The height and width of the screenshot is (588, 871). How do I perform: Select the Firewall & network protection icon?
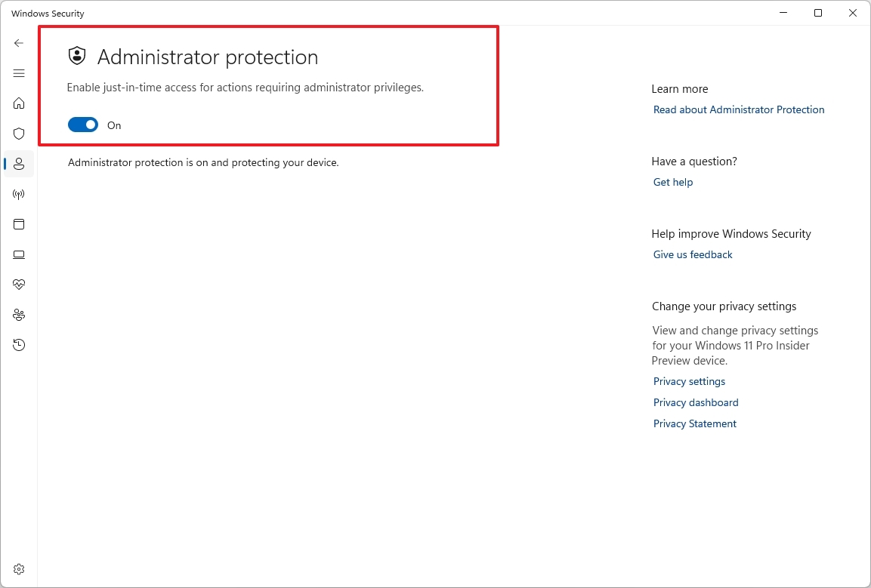[18, 194]
